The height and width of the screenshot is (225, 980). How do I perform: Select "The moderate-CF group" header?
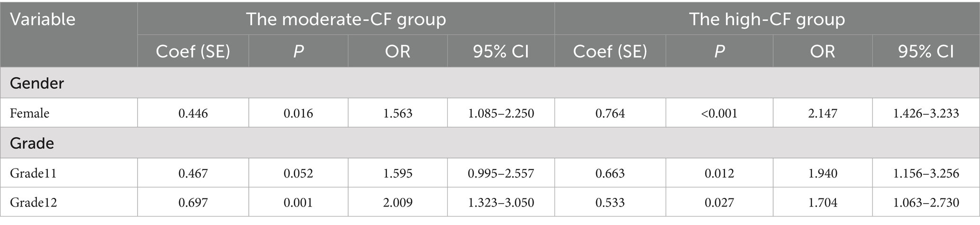click(346, 19)
